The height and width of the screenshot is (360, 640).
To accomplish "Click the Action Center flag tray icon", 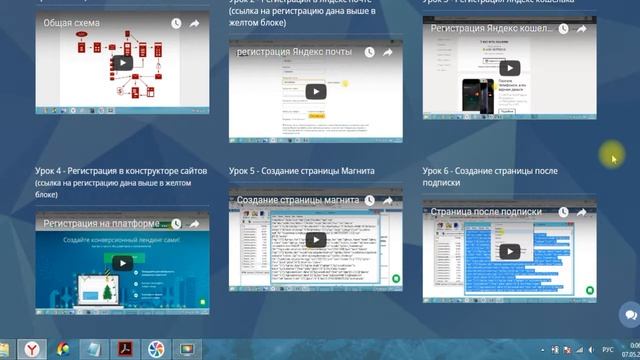I will coord(567,350).
